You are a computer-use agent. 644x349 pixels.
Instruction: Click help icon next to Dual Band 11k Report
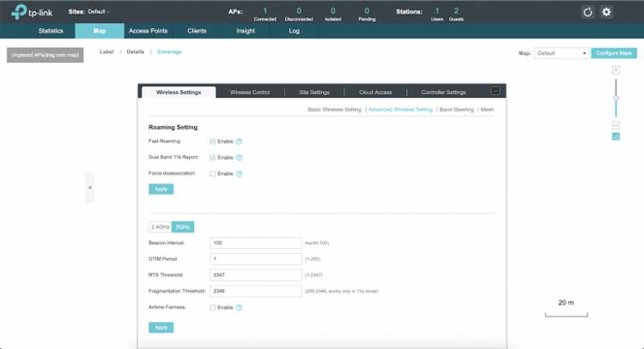click(x=240, y=158)
